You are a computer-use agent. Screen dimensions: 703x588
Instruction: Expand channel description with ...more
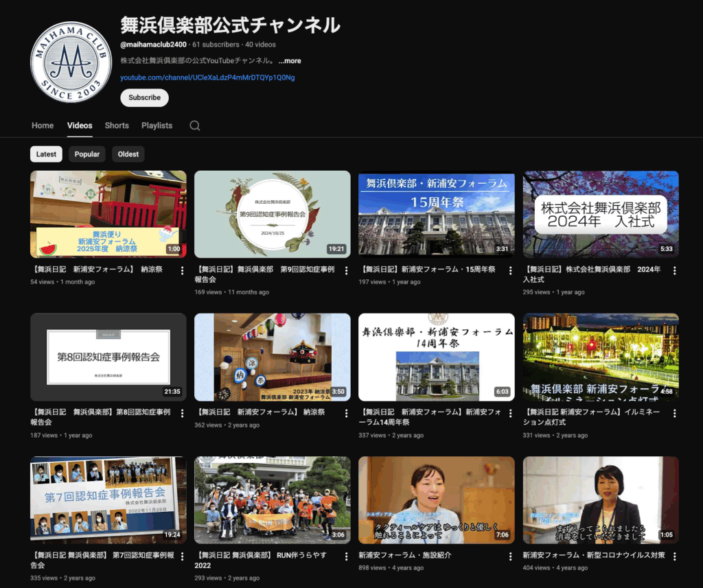(290, 61)
